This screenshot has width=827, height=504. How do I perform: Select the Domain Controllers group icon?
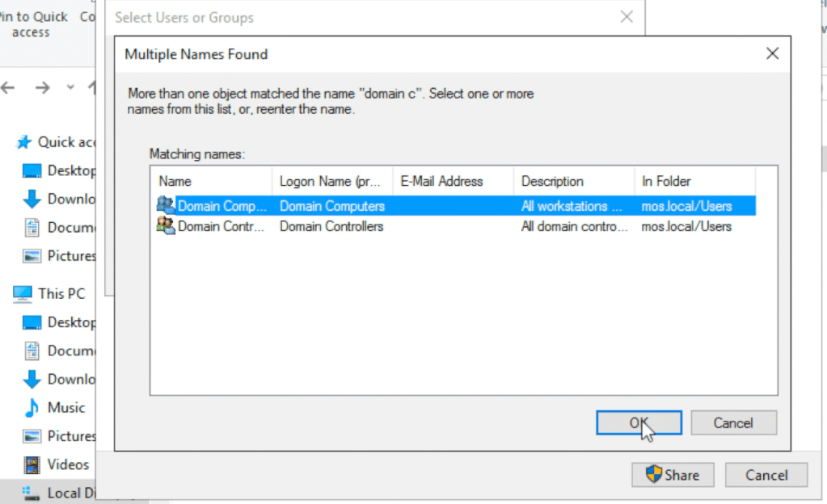(165, 226)
